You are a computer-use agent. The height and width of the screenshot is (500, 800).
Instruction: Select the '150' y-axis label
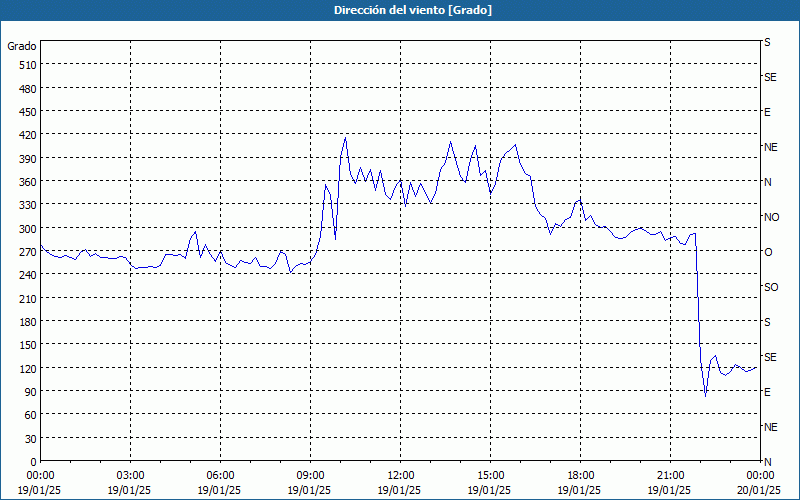click(29, 345)
